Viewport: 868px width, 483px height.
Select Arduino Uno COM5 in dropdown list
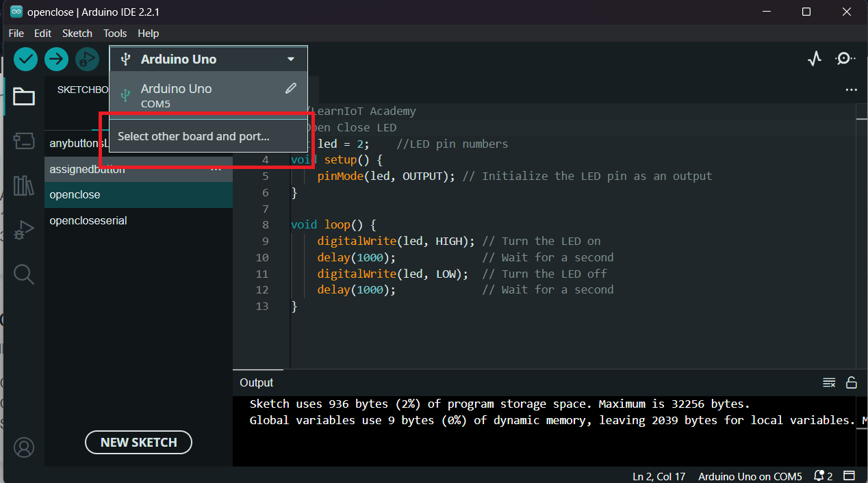[208, 95]
